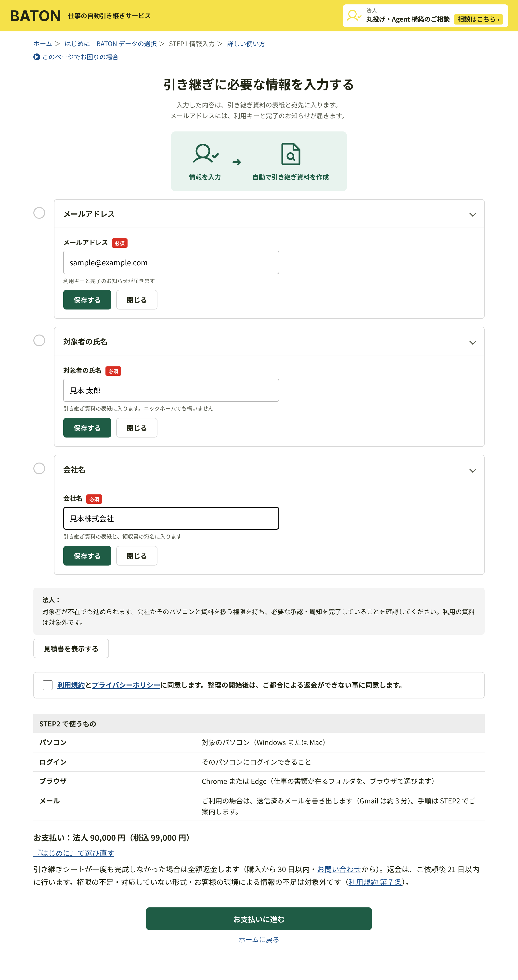Image resolution: width=518 pixels, height=980 pixels.
Task: Collapse the 会社名 section chevron
Action: (x=473, y=471)
